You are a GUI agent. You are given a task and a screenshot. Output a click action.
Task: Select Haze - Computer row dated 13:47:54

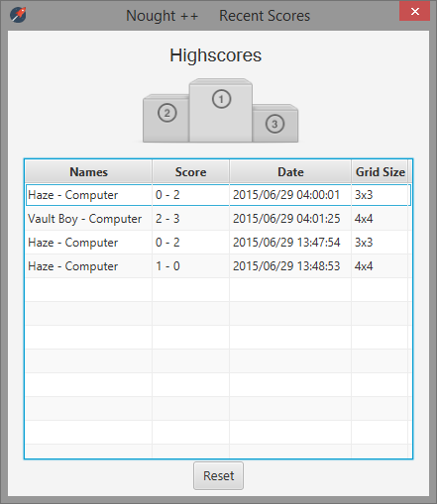[218, 243]
